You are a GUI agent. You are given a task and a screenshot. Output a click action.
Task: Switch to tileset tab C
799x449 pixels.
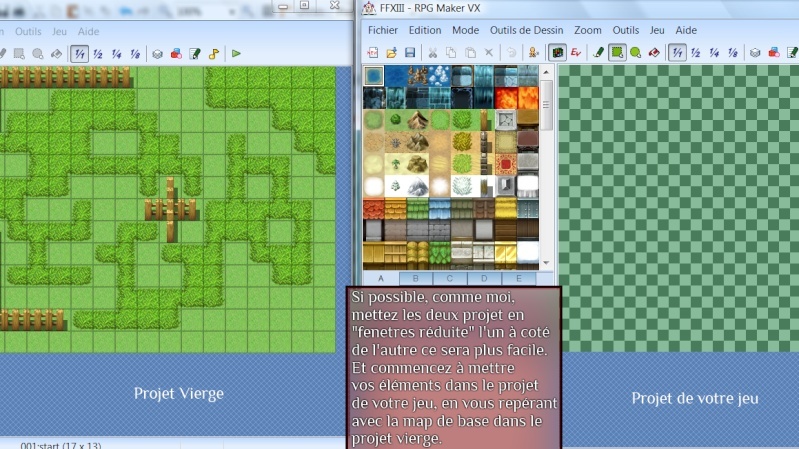point(449,278)
